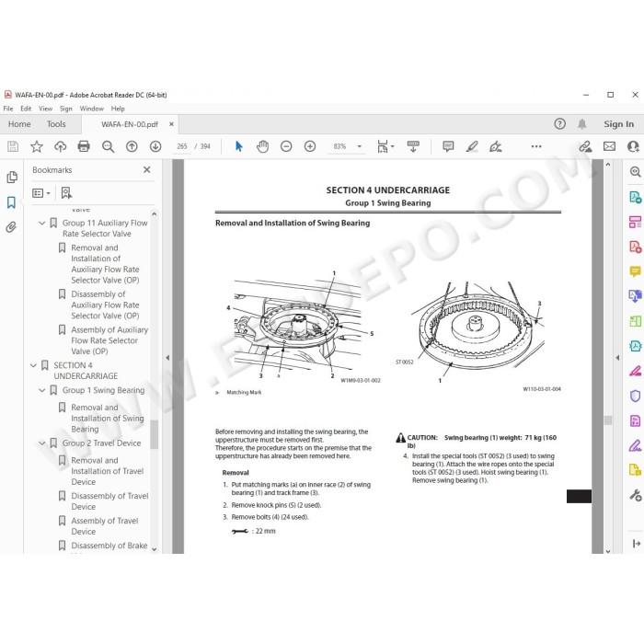
Task: Collapse SECTION 4 UNDERCARRIAGE bookmark
Action: click(x=33, y=365)
